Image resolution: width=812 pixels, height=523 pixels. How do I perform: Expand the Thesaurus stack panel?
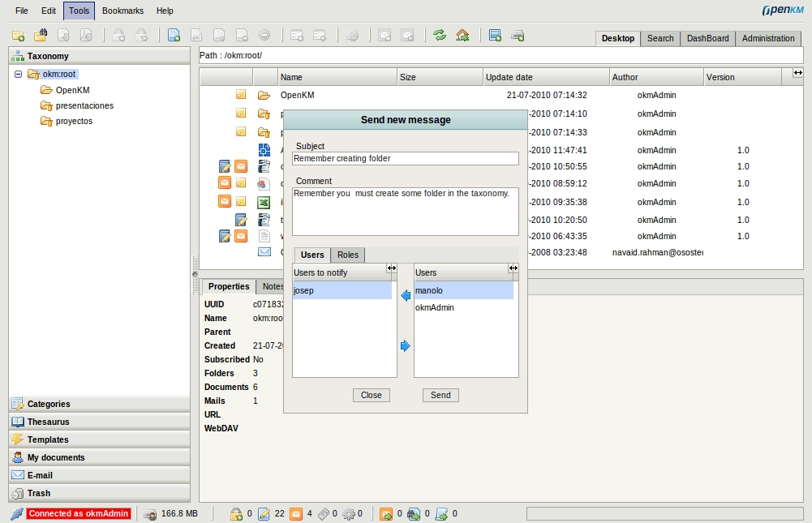tap(100, 422)
